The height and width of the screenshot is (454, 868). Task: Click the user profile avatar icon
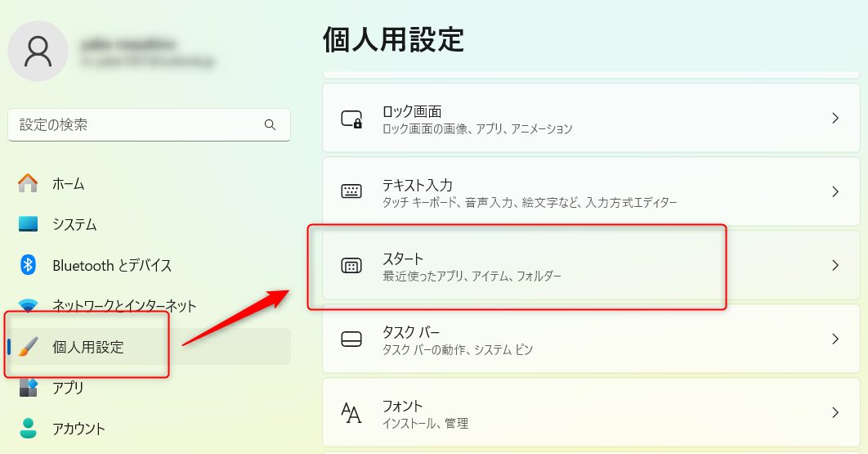[x=38, y=51]
